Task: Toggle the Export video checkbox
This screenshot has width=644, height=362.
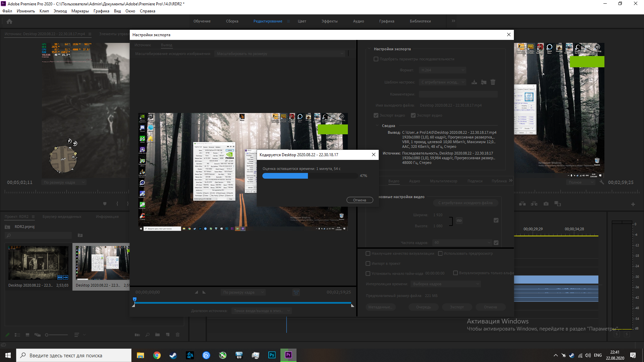Action: [x=376, y=115]
